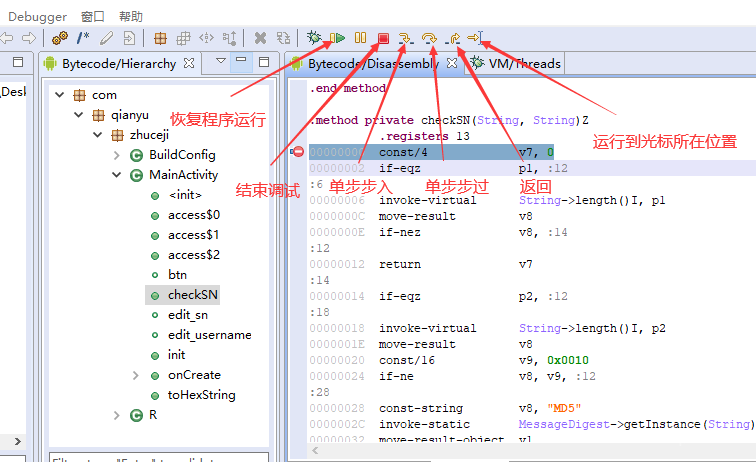Collapse the zhuceji package node

point(97,135)
